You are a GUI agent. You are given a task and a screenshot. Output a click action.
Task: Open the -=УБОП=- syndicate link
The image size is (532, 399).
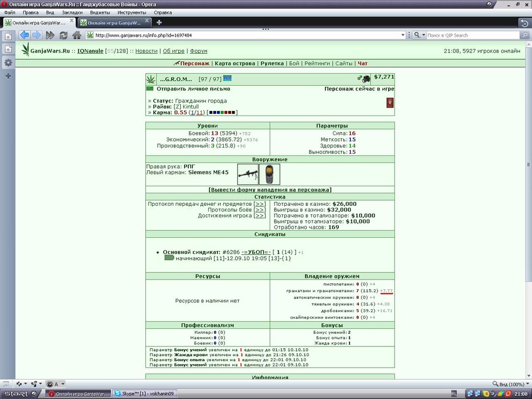pyautogui.click(x=256, y=252)
